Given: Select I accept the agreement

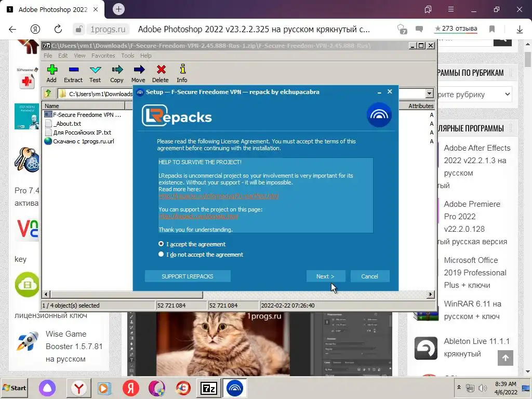Looking at the screenshot, I should tap(161, 244).
